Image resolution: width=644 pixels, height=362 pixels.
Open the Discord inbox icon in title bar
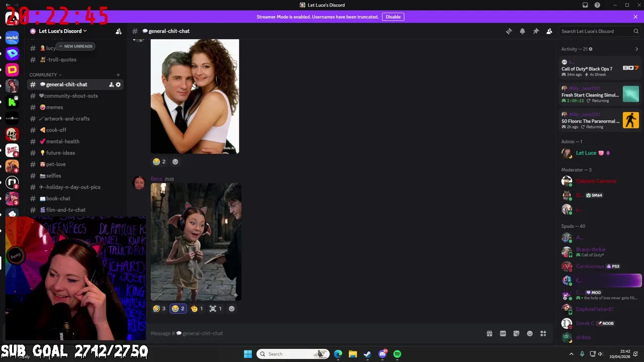click(585, 5)
